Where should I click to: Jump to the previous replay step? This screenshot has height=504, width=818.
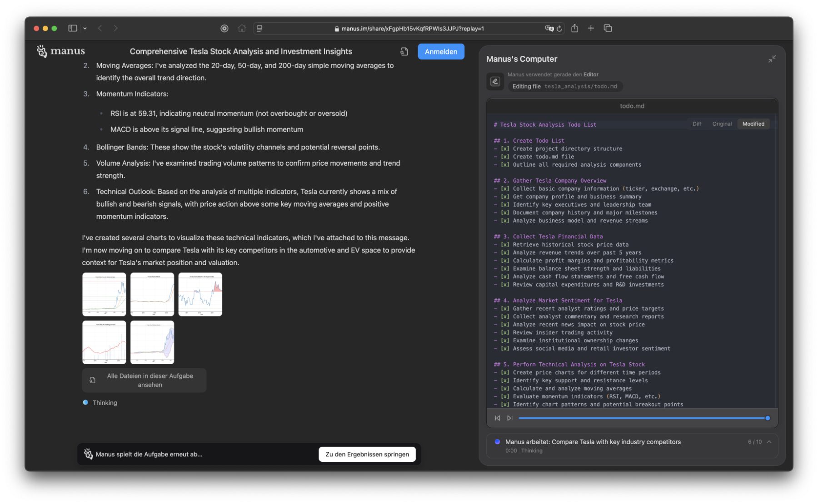coord(497,418)
